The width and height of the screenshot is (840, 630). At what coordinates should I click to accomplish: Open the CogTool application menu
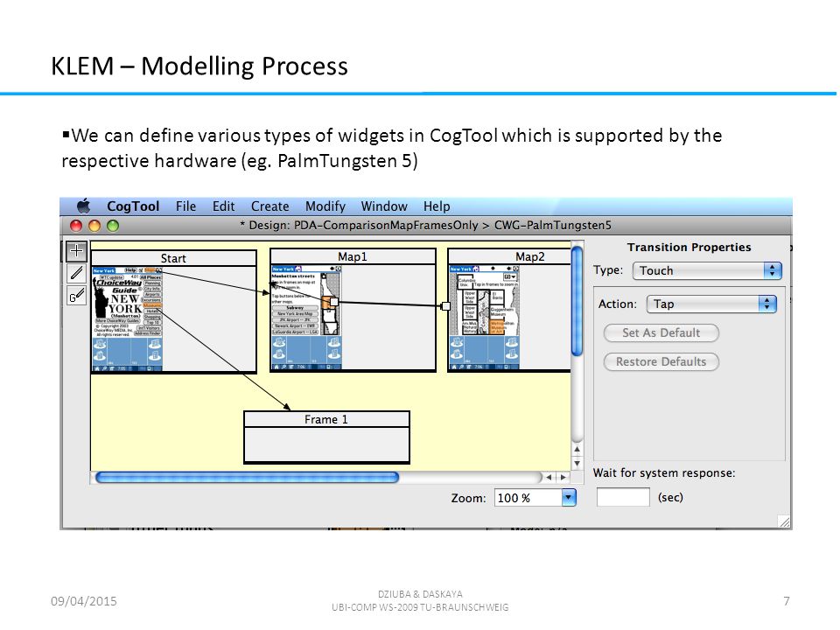[x=133, y=206]
